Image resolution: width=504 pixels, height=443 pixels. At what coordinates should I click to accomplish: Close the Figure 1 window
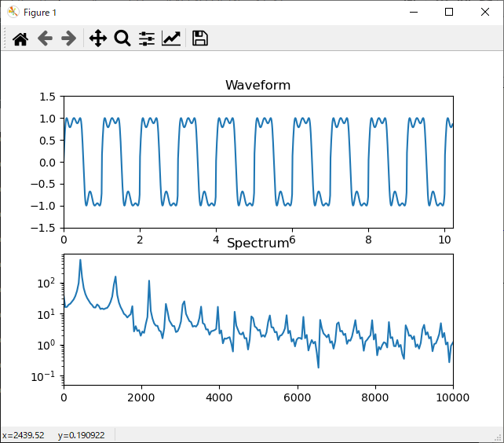click(485, 13)
